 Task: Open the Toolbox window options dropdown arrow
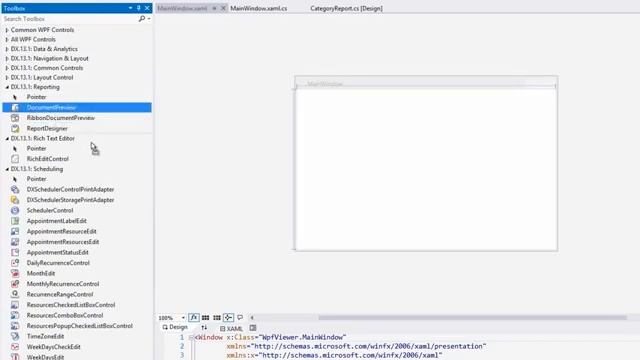[130, 8]
